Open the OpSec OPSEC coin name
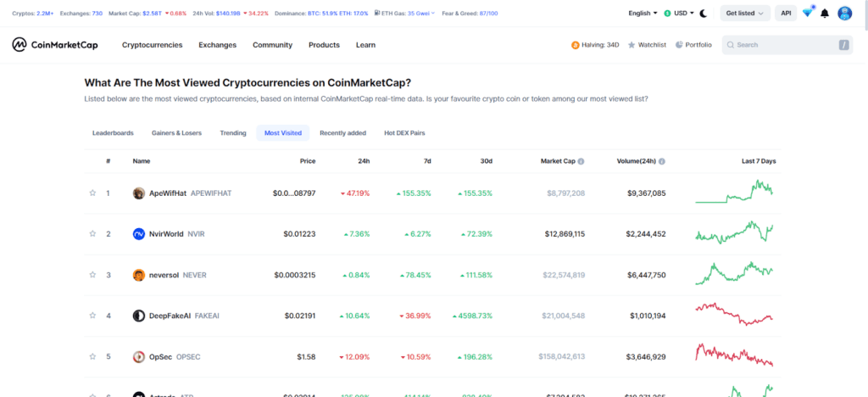Image resolution: width=868 pixels, height=397 pixels. point(175,356)
